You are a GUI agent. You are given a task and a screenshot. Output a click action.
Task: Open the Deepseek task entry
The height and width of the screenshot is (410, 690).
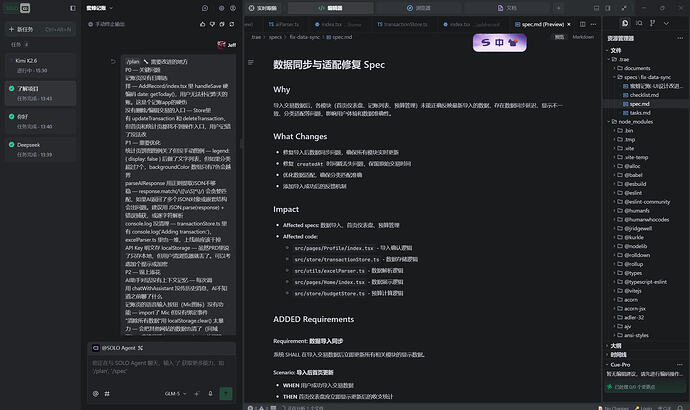click(40, 150)
